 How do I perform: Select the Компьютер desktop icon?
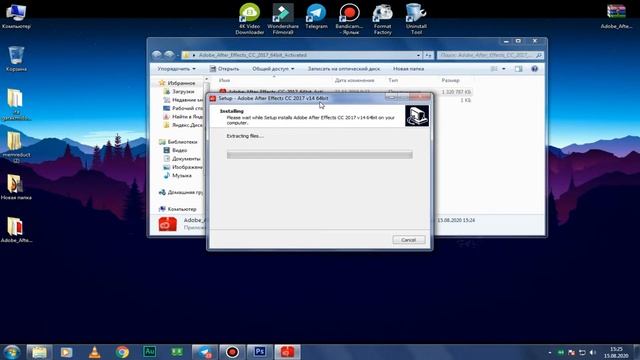coord(16,16)
